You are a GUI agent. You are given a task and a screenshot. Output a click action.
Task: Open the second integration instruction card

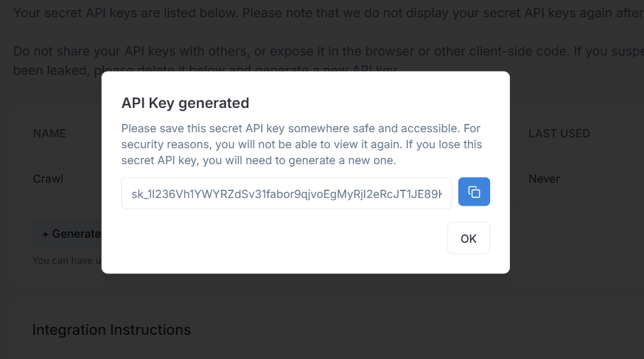(264, 356)
